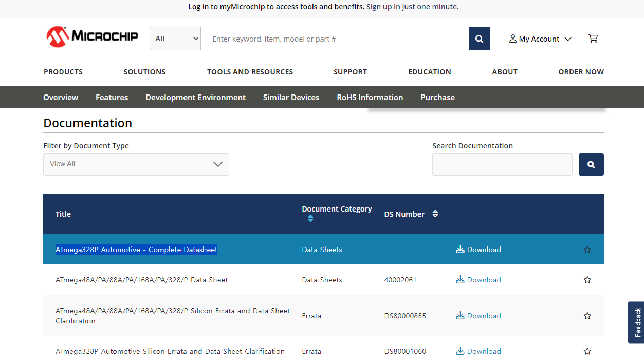Open the SOLUTIONS menu
This screenshot has height=362, width=644.
[x=144, y=72]
